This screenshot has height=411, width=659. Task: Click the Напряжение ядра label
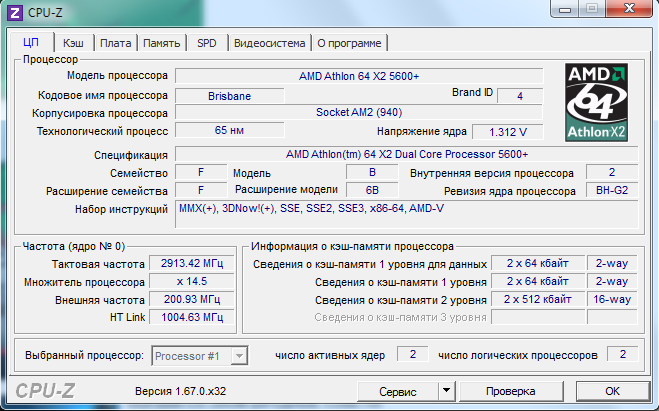pyautogui.click(x=422, y=132)
